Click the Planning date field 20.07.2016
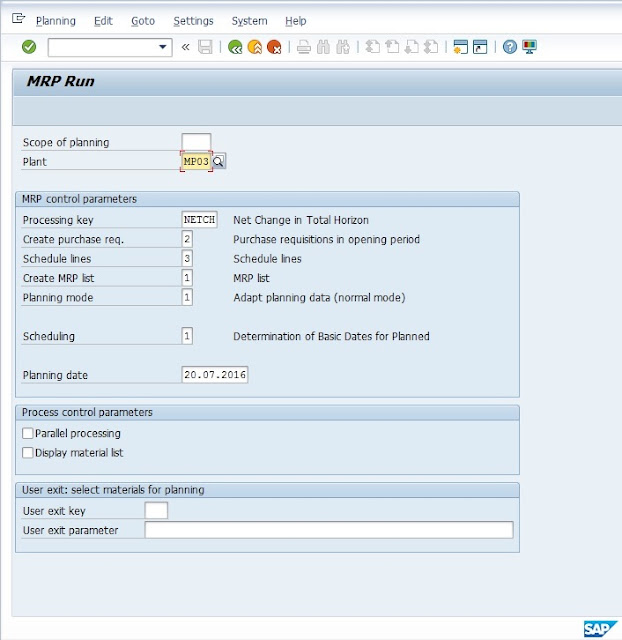Image resolution: width=622 pixels, height=640 pixels. tap(215, 375)
